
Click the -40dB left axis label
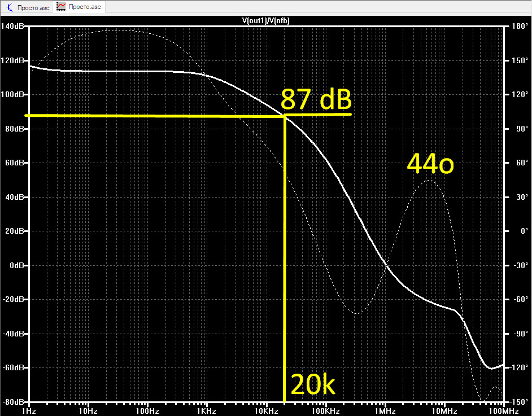(x=13, y=334)
